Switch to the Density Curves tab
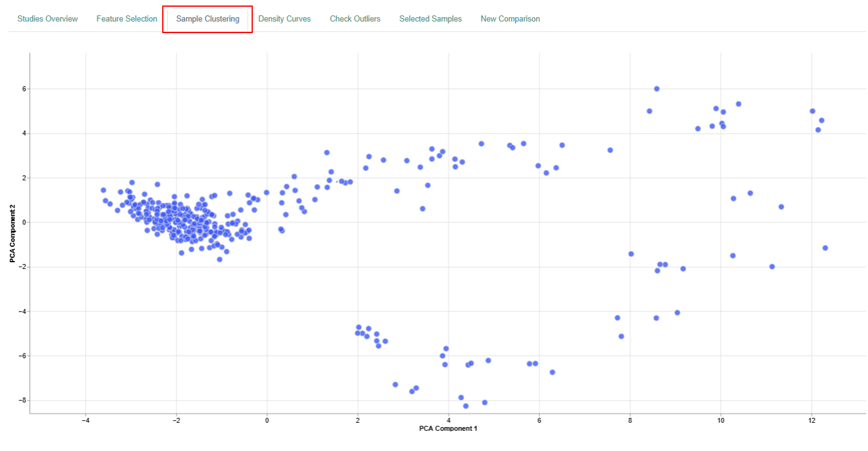This screenshot has height=451, width=868. (284, 18)
